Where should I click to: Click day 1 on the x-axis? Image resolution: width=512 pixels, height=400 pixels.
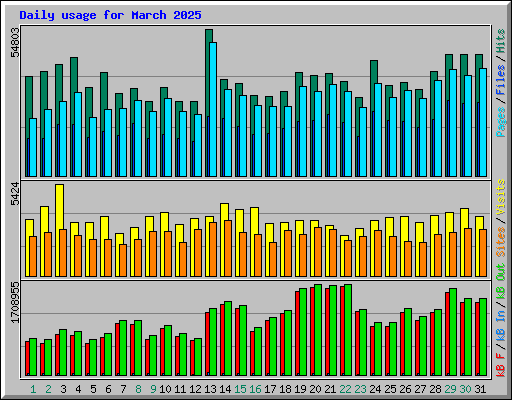click(33, 389)
